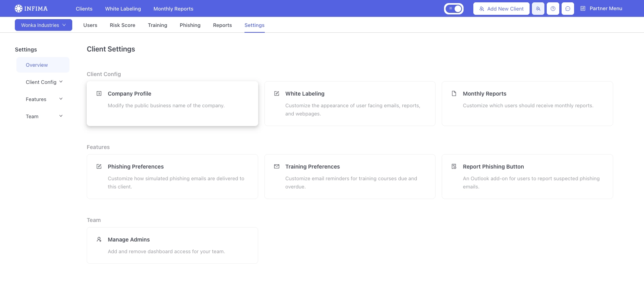Expand the Features sidebar section
This screenshot has height=293, width=644.
pos(44,99)
